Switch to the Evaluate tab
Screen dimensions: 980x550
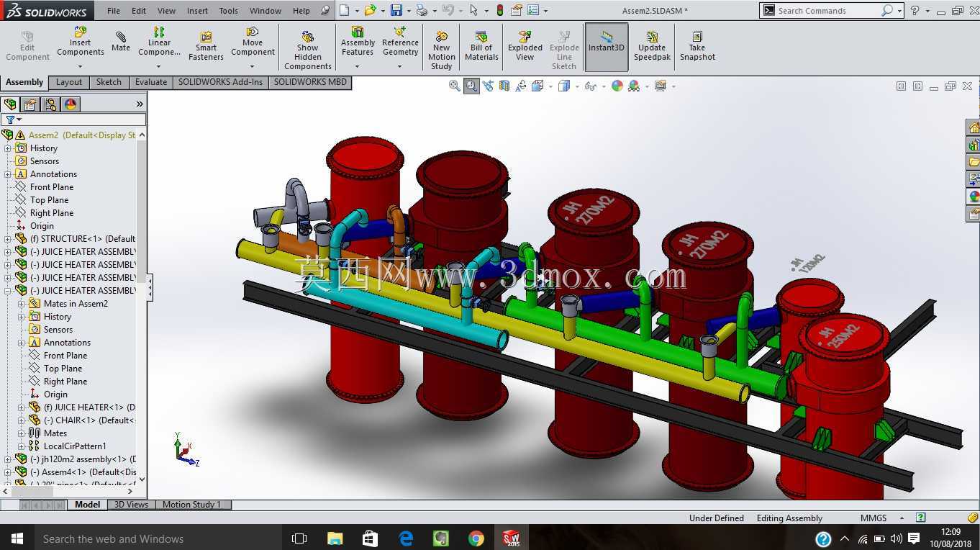pyautogui.click(x=151, y=82)
